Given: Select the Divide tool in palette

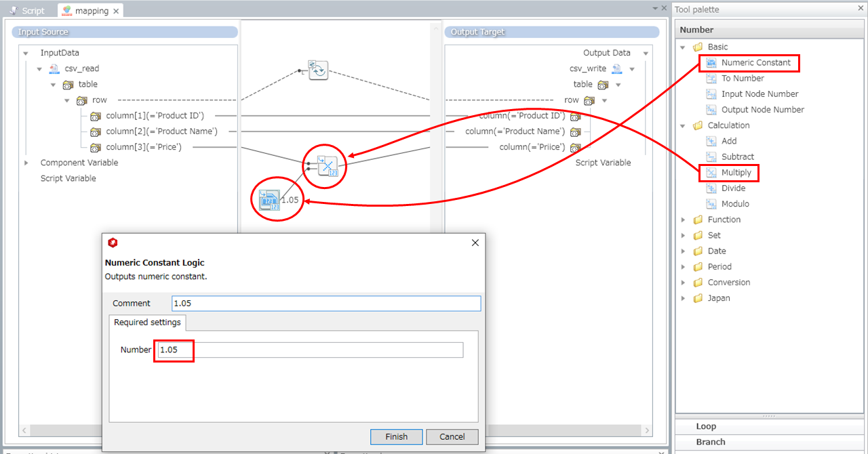Looking at the screenshot, I should [x=732, y=188].
